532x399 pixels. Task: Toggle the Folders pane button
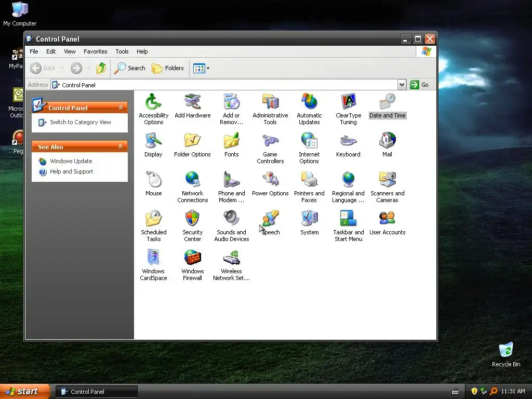click(x=168, y=68)
